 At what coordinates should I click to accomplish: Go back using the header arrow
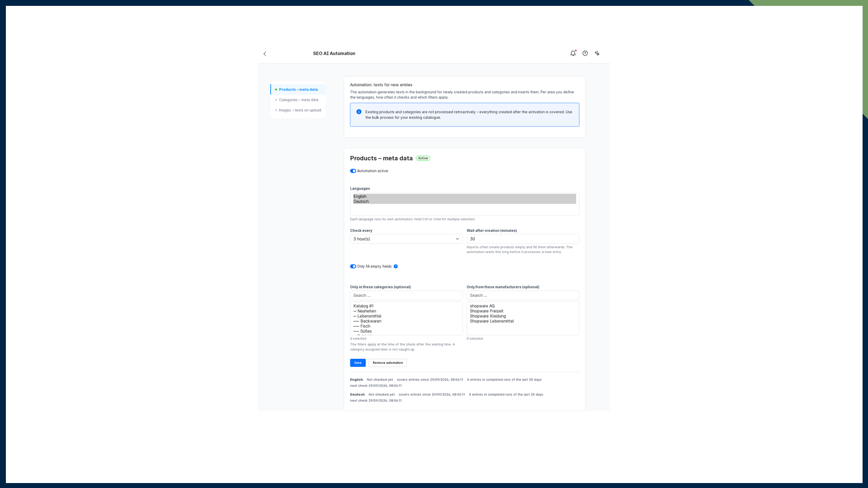click(265, 54)
